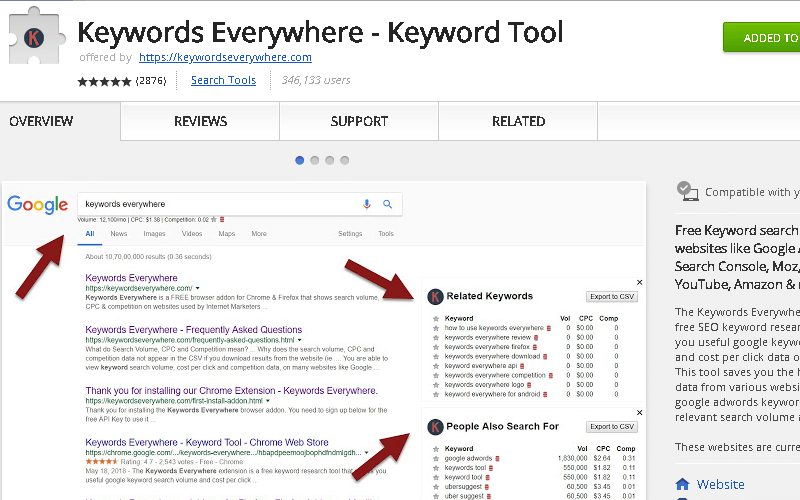Switch to the REVIEWS tab
This screenshot has height=500, width=800.
pyautogui.click(x=200, y=121)
